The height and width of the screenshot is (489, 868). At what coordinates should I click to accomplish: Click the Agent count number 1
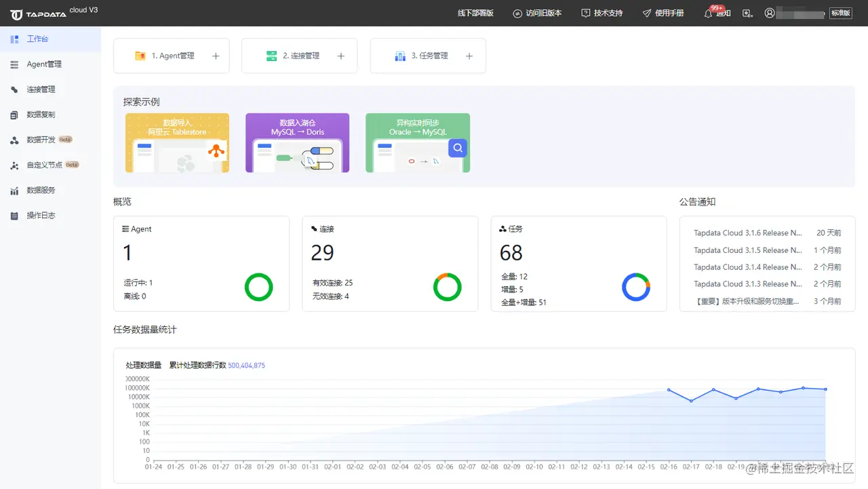127,253
